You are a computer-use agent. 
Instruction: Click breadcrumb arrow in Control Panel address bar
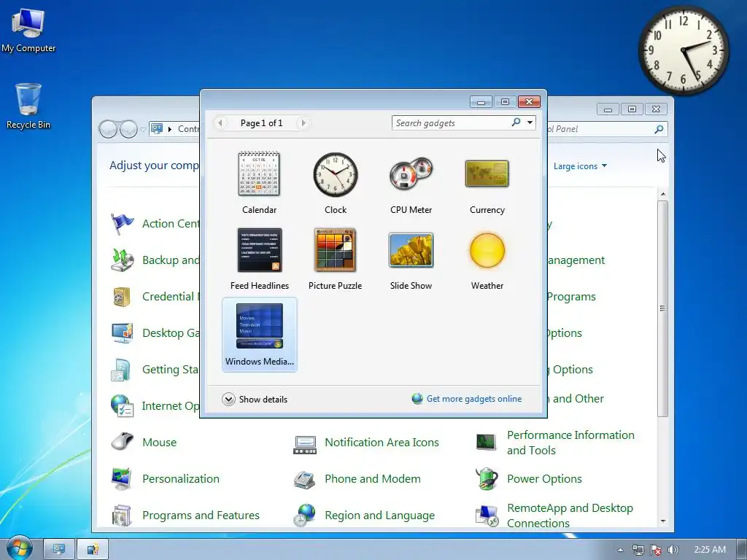pos(169,129)
